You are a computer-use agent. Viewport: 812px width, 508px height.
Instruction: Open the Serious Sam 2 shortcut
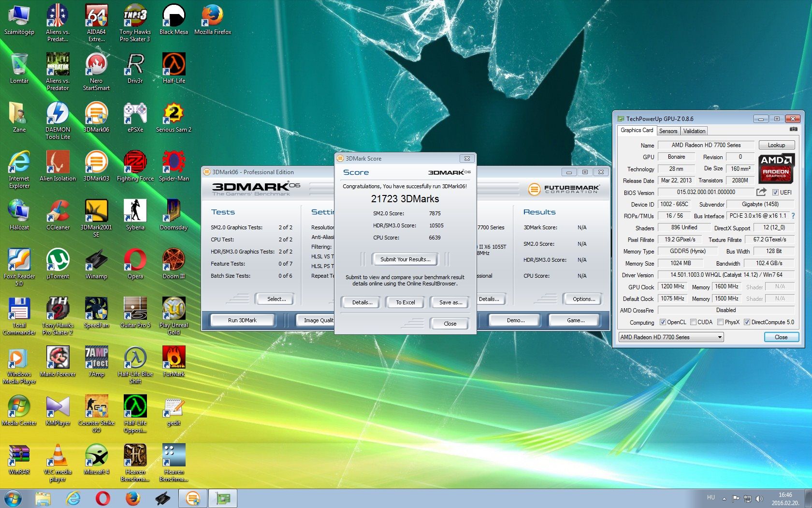click(x=174, y=117)
